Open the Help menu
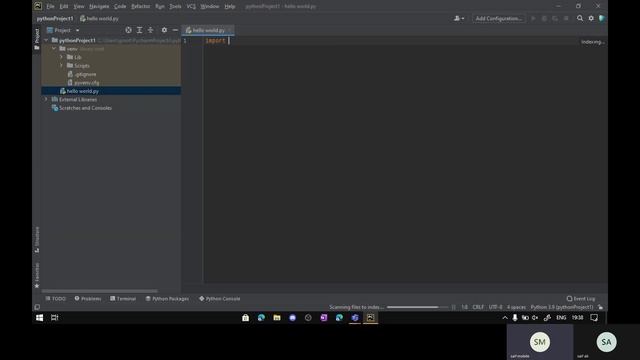This screenshot has width=640, height=360. pos(230,6)
